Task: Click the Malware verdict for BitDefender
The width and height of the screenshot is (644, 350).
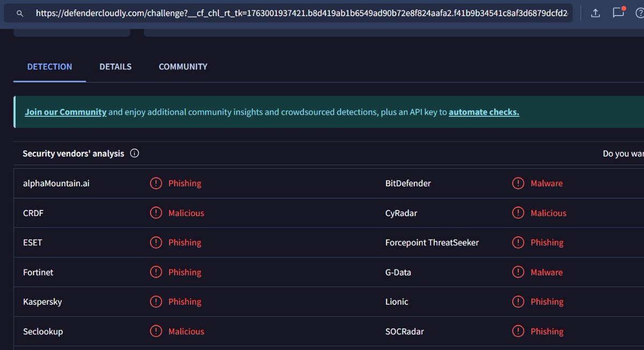Action: (x=547, y=184)
